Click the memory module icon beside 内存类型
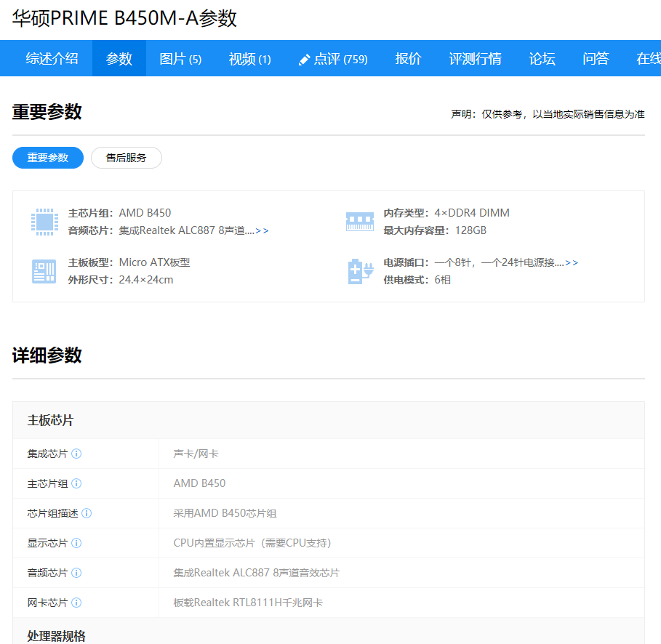This screenshot has width=661, height=644. 360,221
